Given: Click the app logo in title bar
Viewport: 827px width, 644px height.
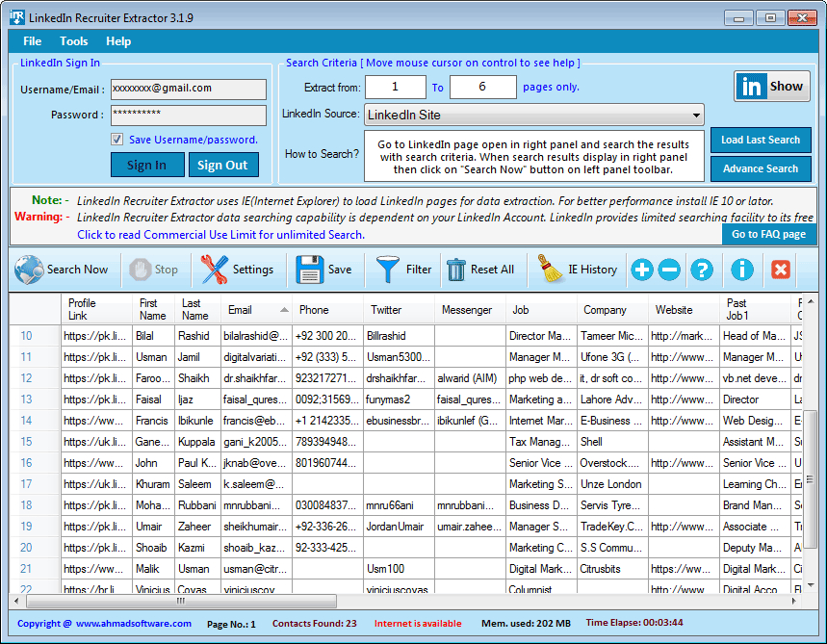Looking at the screenshot, I should point(17,17).
